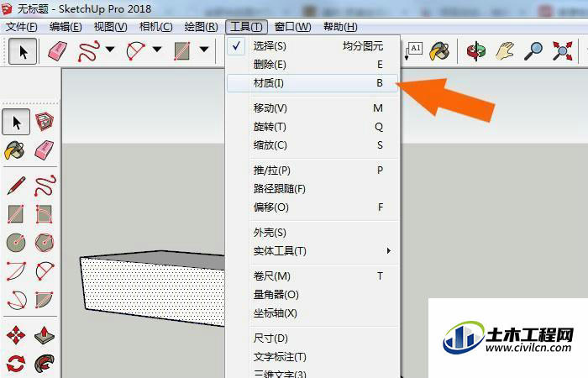Choose the Push/Pull tool icon

45,335
